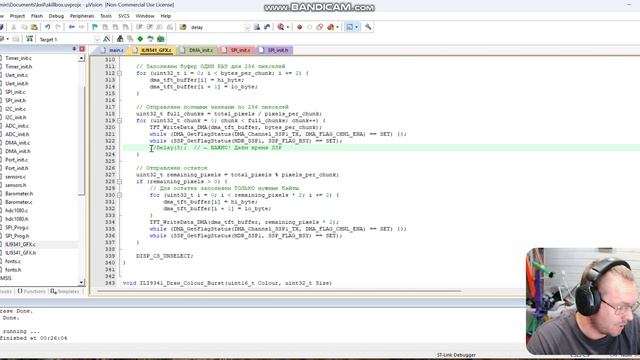Open the Peripherals menu
Image resolution: width=640 pixels, height=360 pixels.
[x=82, y=16]
